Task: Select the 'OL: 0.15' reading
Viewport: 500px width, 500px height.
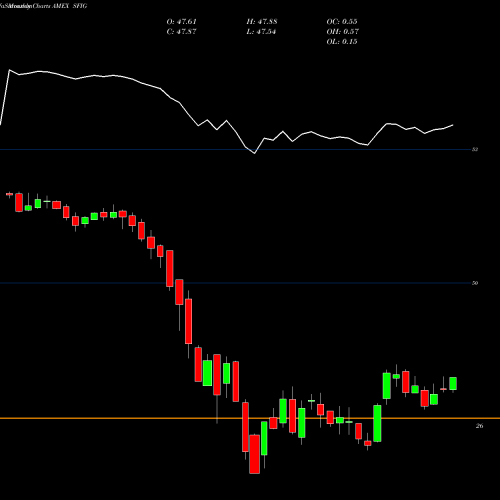Action: (342, 42)
